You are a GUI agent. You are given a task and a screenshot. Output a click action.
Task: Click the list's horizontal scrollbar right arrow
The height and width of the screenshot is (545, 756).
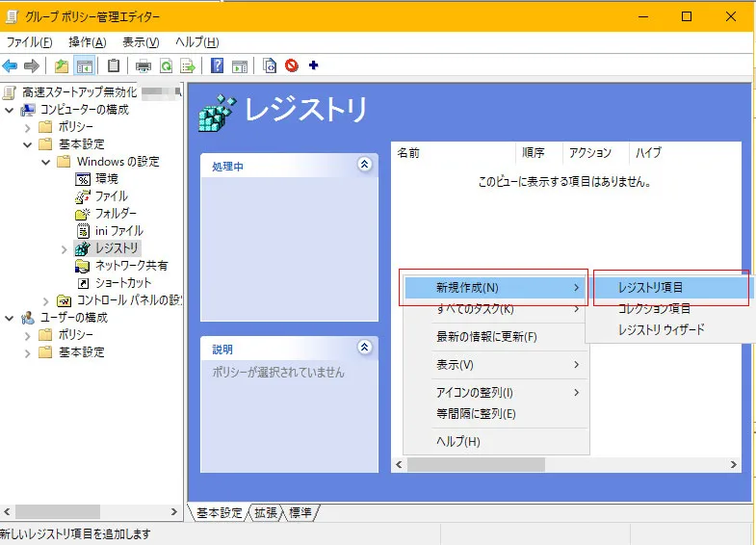coord(734,465)
